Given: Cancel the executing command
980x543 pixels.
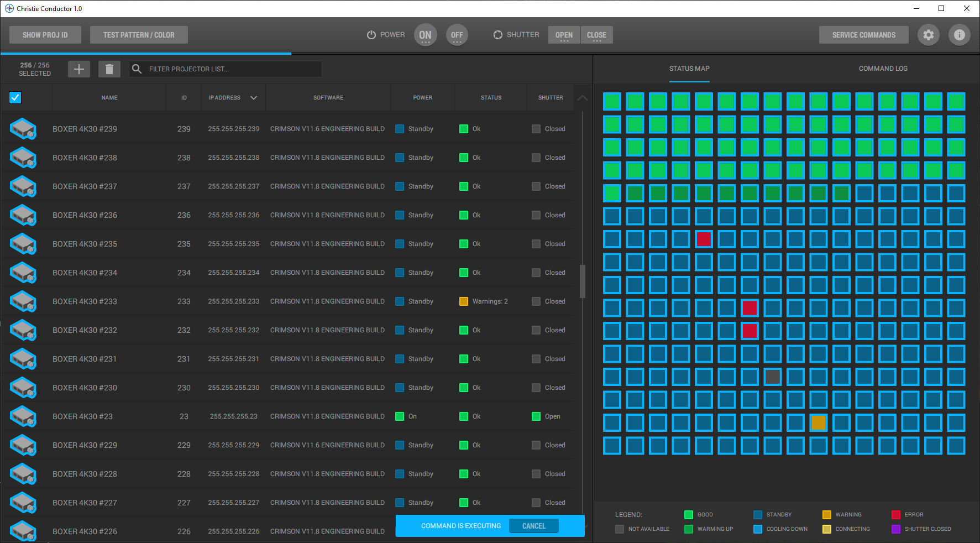Looking at the screenshot, I should 533,525.
